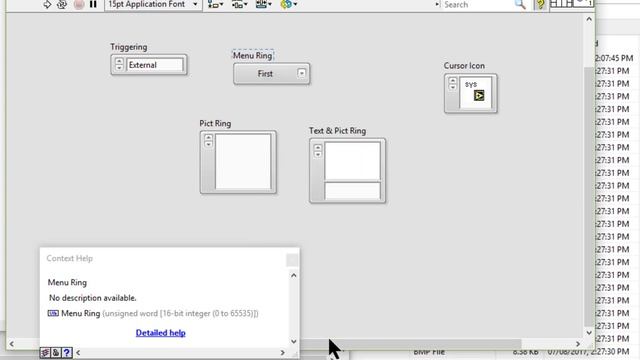
Task: Click Context Help scroll left arrow
Action: coord(78,353)
